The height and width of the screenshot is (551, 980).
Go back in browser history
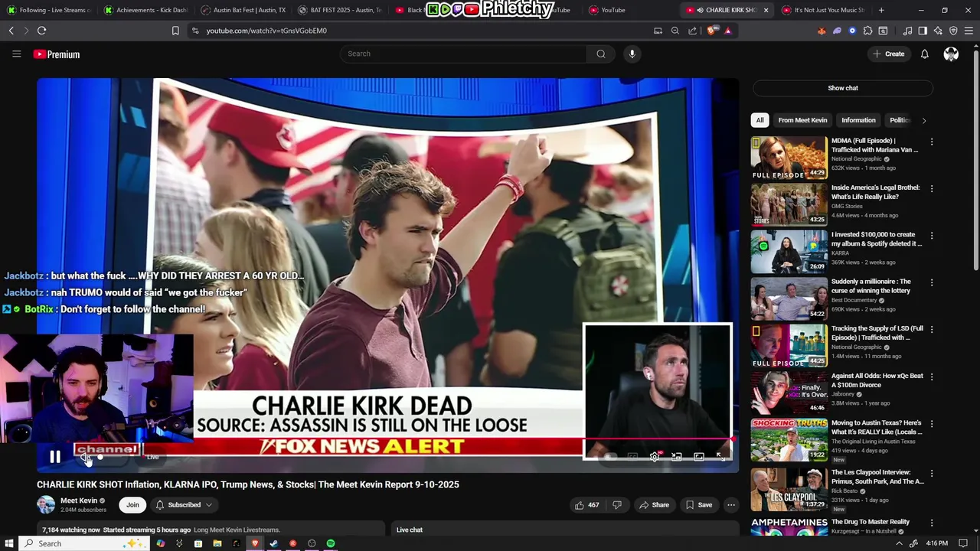[x=11, y=31]
